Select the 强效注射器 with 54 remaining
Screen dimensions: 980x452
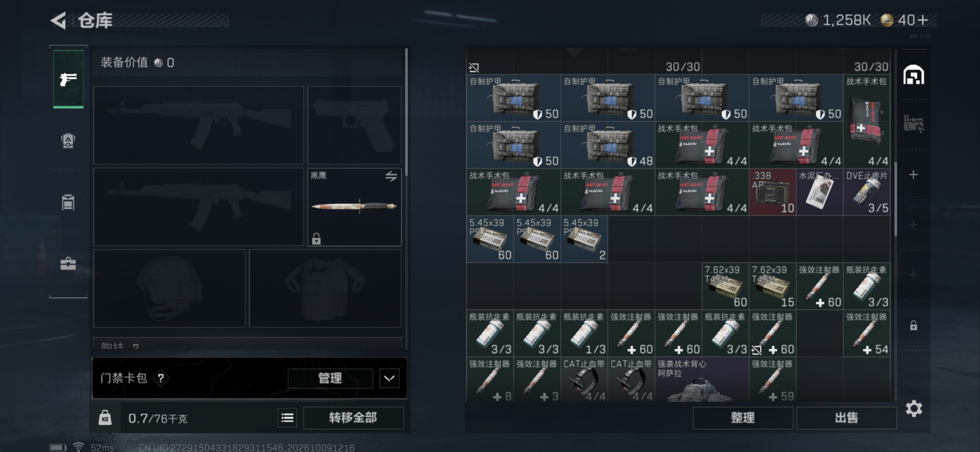tap(867, 334)
